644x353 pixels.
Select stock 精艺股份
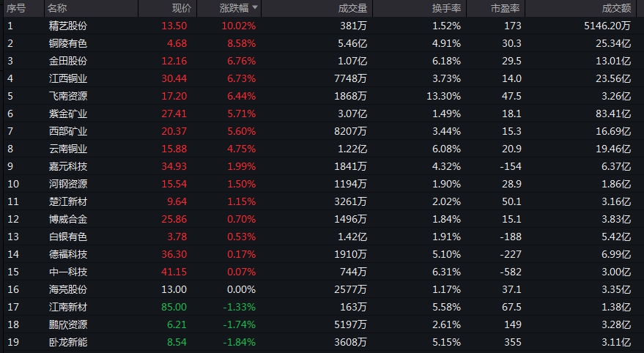click(68, 26)
